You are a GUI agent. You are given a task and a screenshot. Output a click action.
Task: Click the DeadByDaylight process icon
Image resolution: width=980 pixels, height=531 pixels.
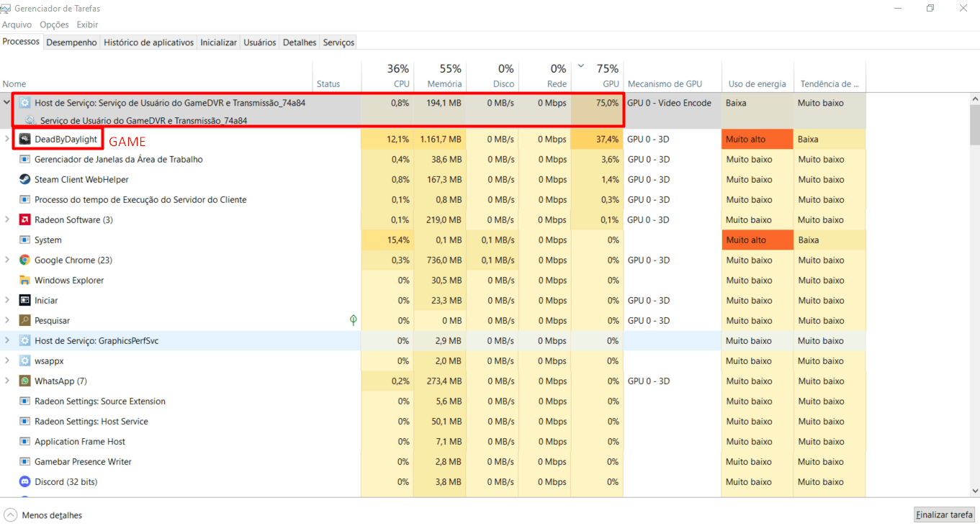[x=24, y=139]
